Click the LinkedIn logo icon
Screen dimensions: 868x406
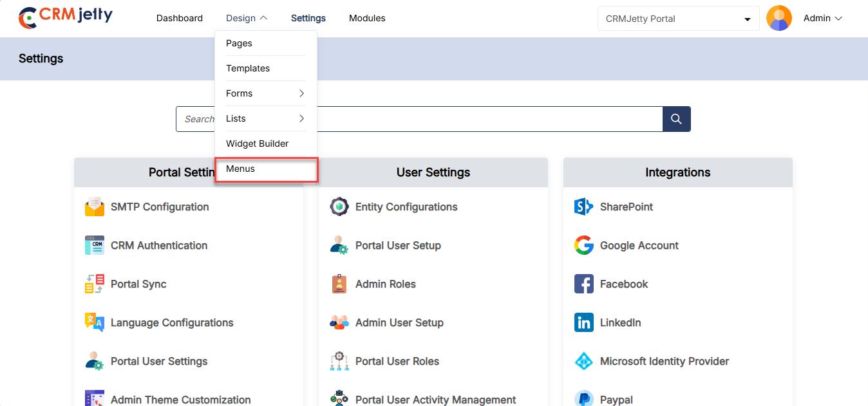coord(583,322)
